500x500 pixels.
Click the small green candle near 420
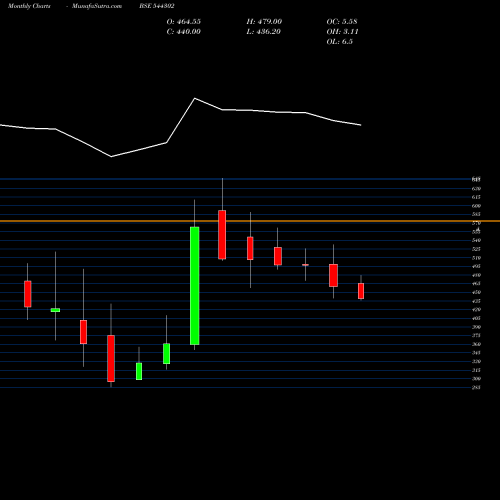[55, 310]
